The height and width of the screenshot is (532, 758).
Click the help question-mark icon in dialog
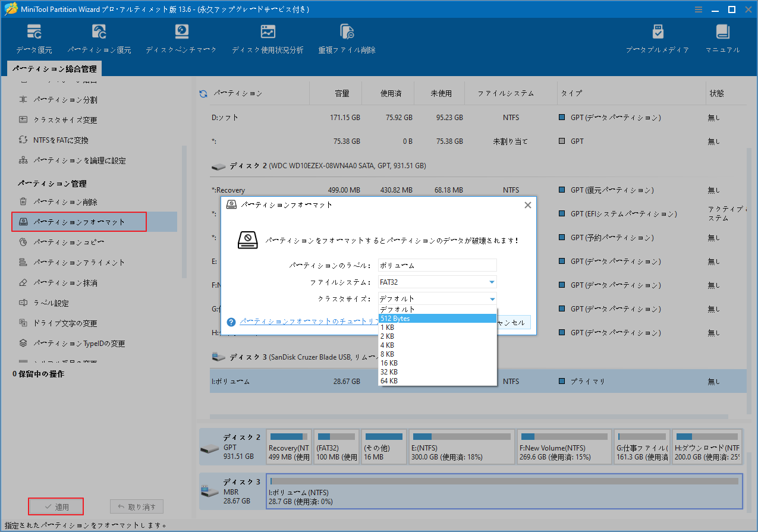pos(232,322)
